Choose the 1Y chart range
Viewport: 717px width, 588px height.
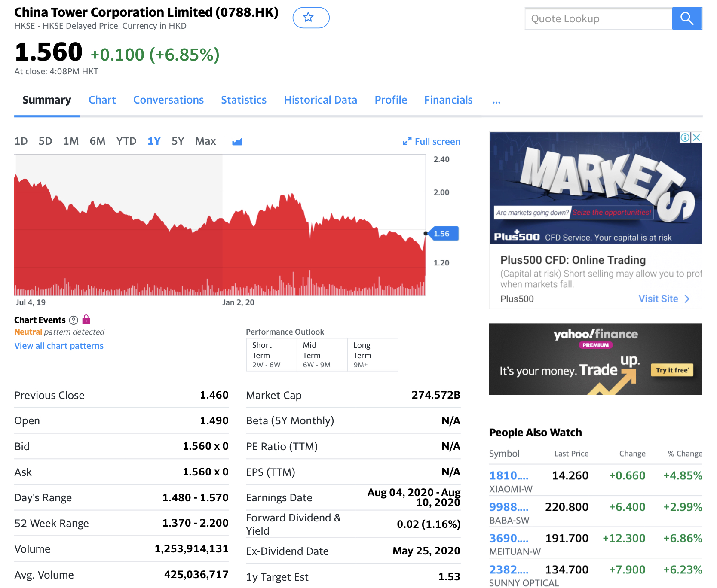pyautogui.click(x=154, y=141)
